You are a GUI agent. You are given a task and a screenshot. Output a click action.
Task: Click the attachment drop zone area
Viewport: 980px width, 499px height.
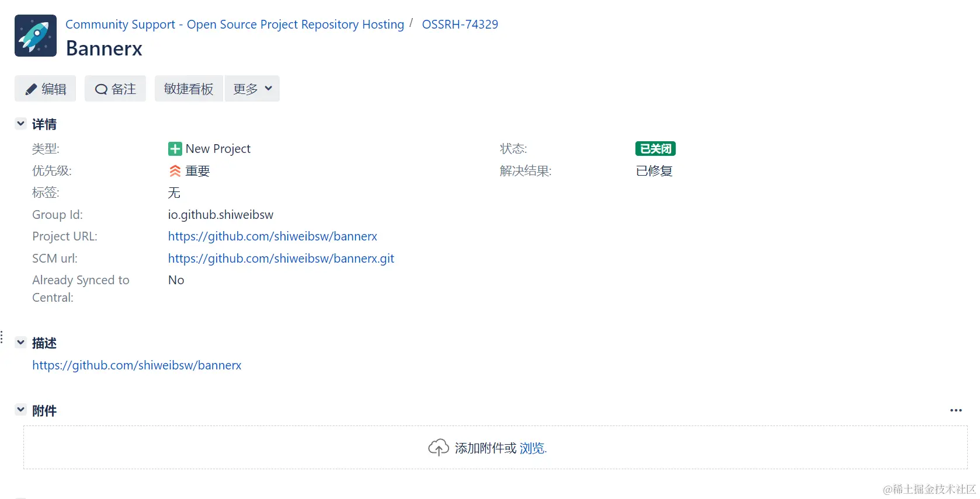[x=495, y=448]
